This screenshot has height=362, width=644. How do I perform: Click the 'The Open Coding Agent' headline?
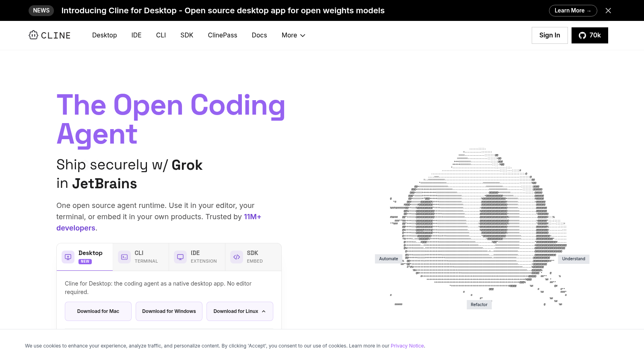point(171,119)
